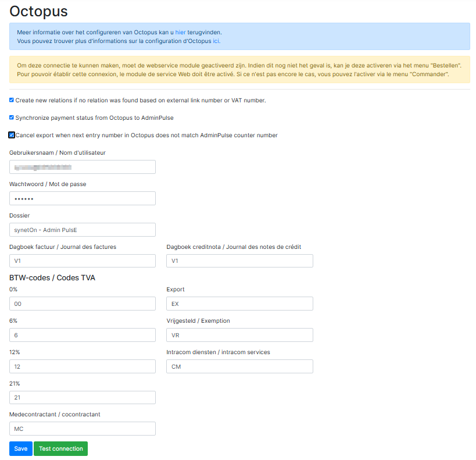Click the 'Medecontractant / cocontractant' label

pyautogui.click(x=55, y=415)
